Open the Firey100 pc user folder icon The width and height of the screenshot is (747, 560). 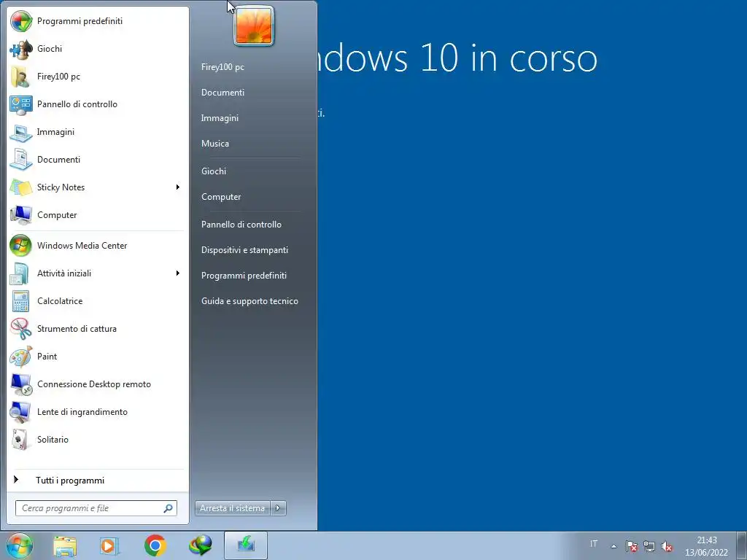(21, 76)
